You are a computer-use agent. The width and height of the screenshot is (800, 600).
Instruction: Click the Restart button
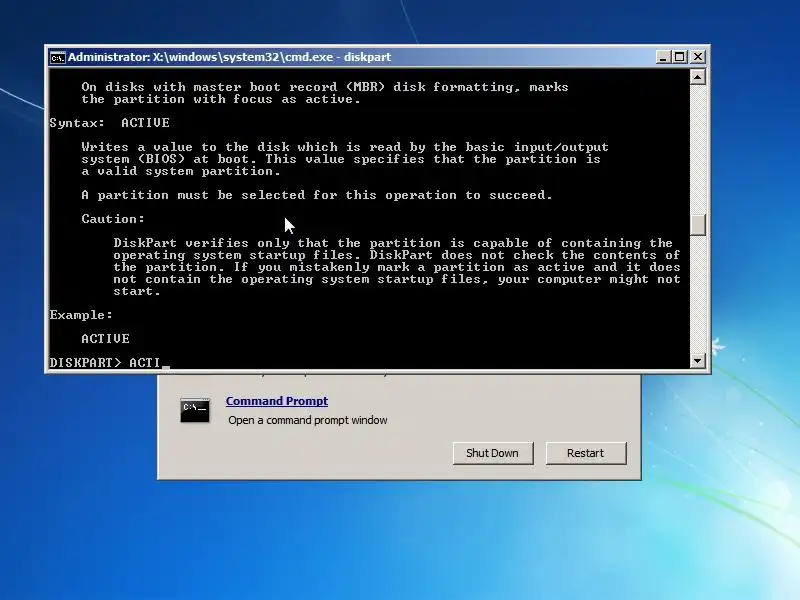point(586,453)
